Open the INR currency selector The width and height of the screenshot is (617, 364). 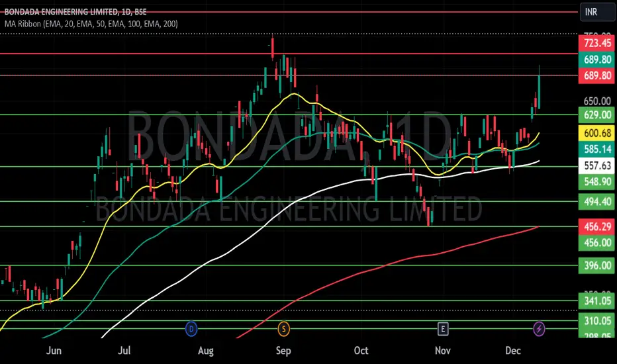click(x=596, y=12)
